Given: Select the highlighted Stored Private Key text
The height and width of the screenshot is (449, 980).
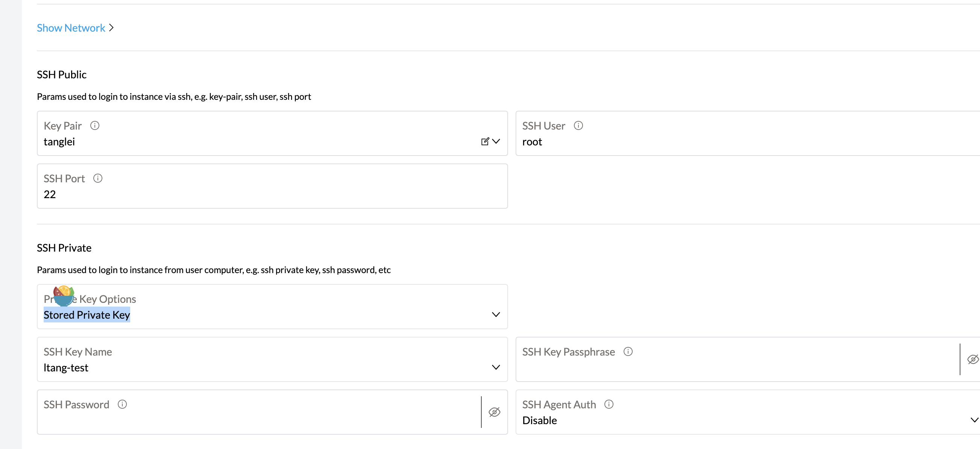Looking at the screenshot, I should pos(87,315).
